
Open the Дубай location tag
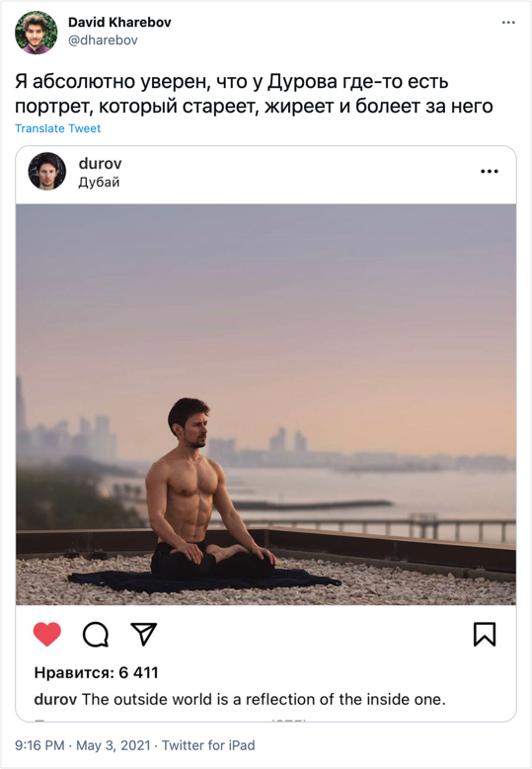[99, 183]
